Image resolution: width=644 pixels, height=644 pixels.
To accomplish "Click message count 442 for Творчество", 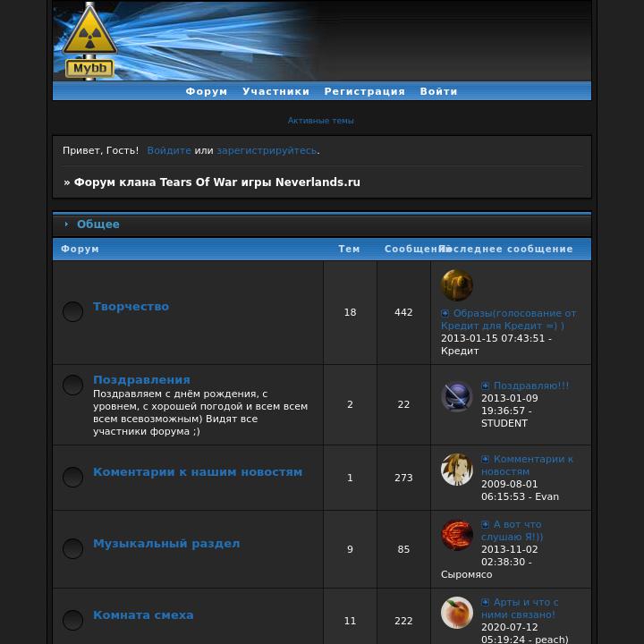I will (403, 312).
